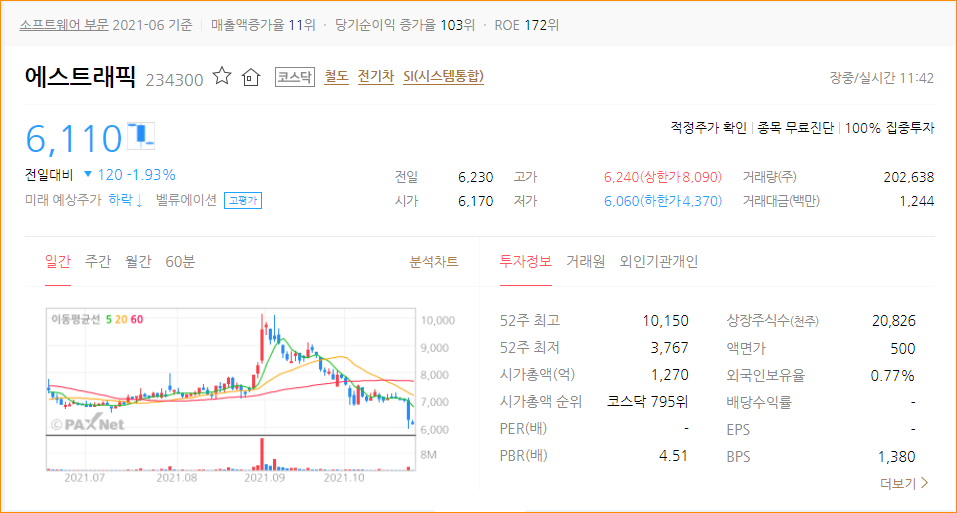The height and width of the screenshot is (513, 957).
Task: Select the 일간 chart tab
Action: click(x=58, y=262)
